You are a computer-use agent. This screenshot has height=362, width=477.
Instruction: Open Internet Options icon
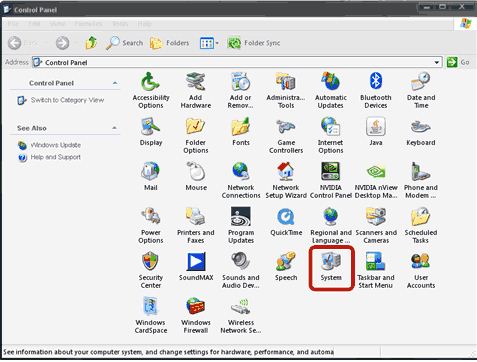331,135
